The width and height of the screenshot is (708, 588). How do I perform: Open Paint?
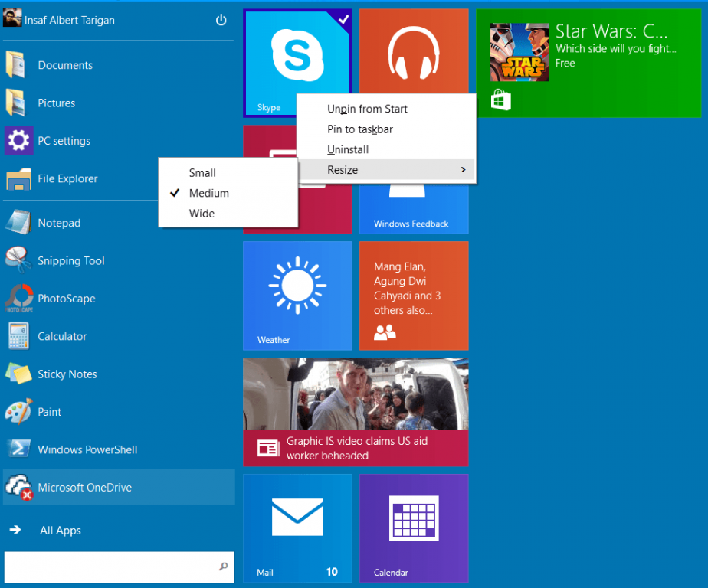pyautogui.click(x=48, y=411)
